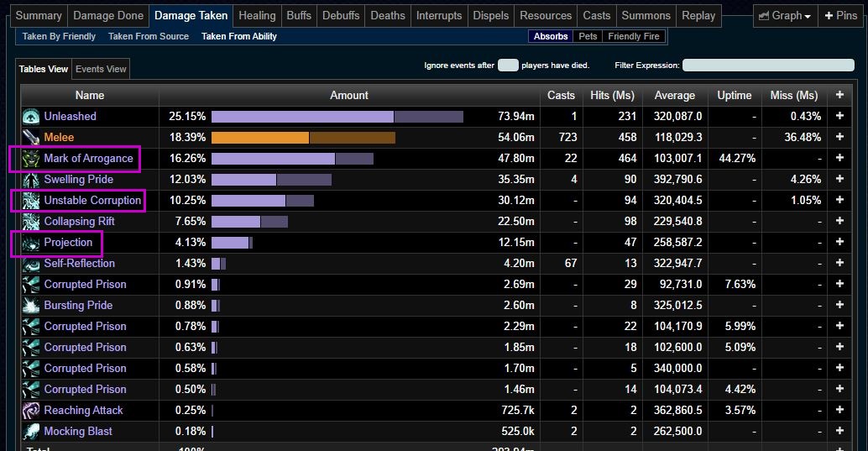The width and height of the screenshot is (868, 451).
Task: Toggle the Friendly Fire filter
Action: [634, 36]
